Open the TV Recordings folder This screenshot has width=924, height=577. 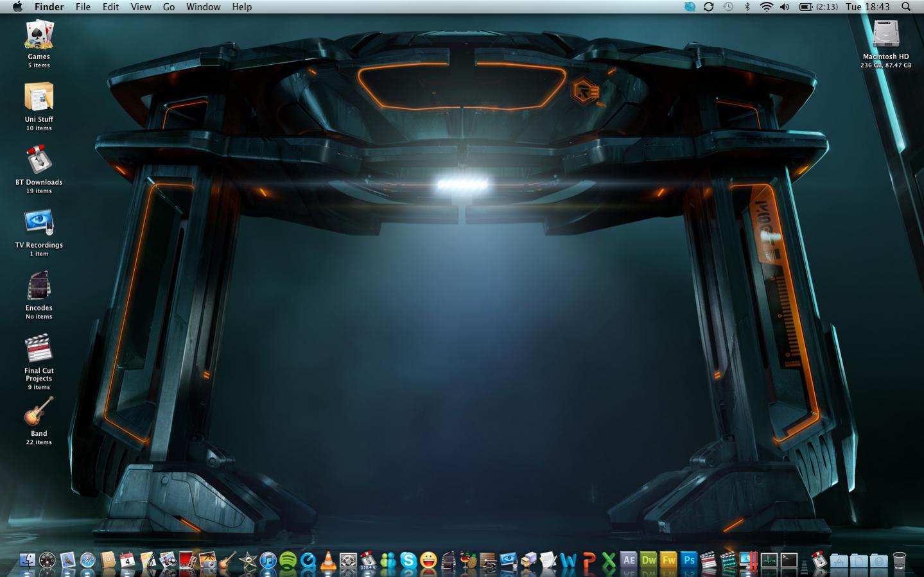(39, 223)
